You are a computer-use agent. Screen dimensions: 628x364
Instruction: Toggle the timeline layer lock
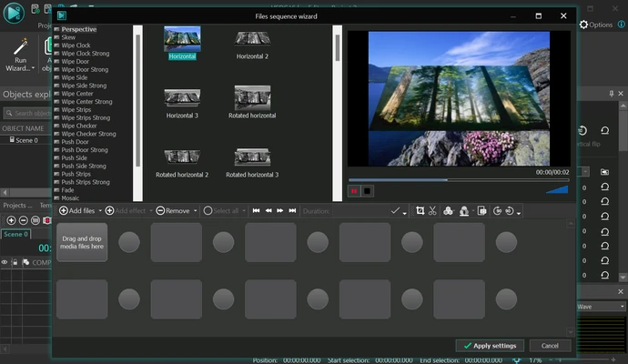click(15, 262)
